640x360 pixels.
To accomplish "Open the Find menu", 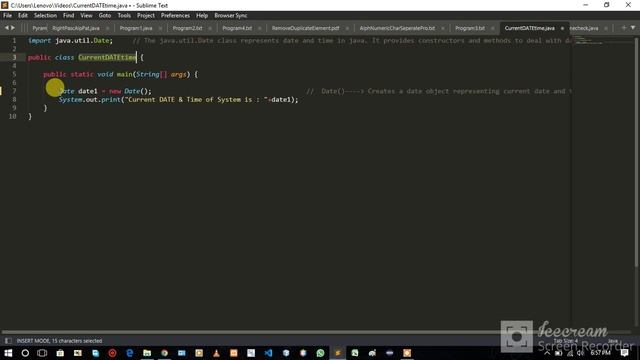I will (x=69, y=16).
